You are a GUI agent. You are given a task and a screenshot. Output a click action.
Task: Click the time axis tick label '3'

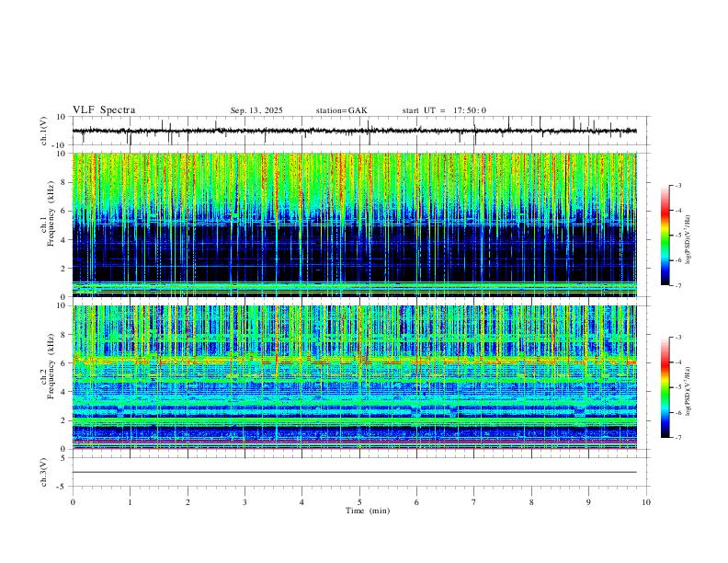[245, 502]
